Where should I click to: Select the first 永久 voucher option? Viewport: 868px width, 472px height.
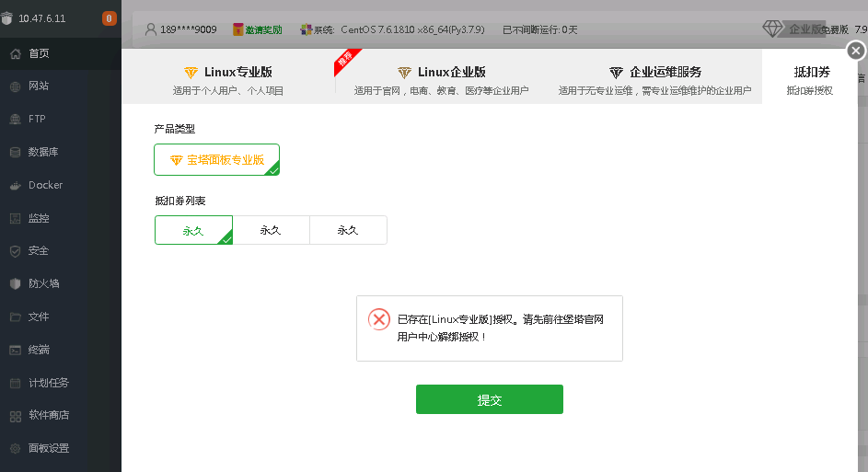[193, 230]
